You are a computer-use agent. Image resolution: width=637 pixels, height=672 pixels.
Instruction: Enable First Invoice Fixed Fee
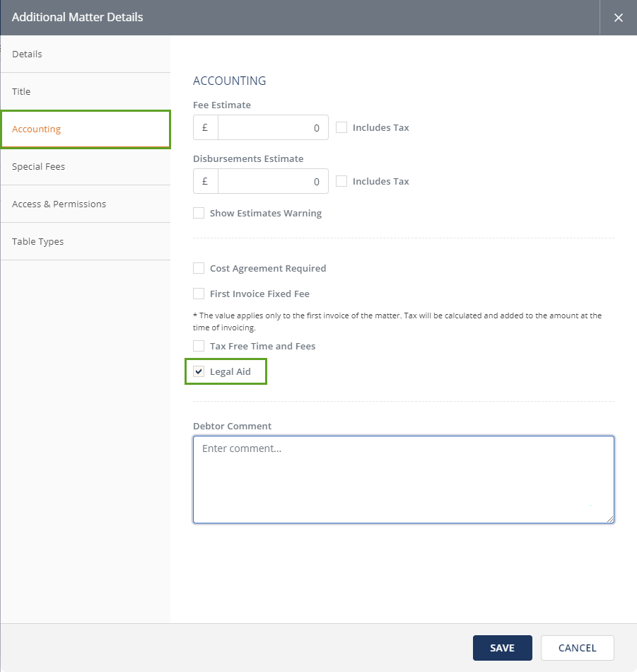click(x=199, y=294)
